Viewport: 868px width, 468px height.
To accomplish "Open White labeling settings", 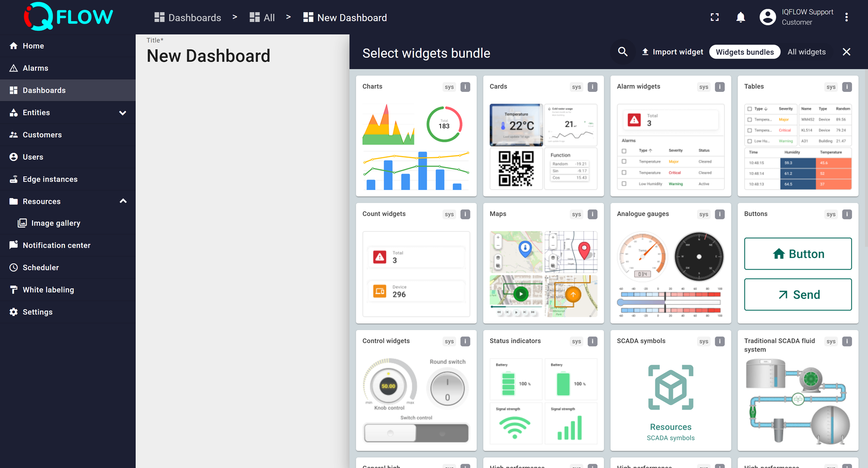I will pos(48,289).
